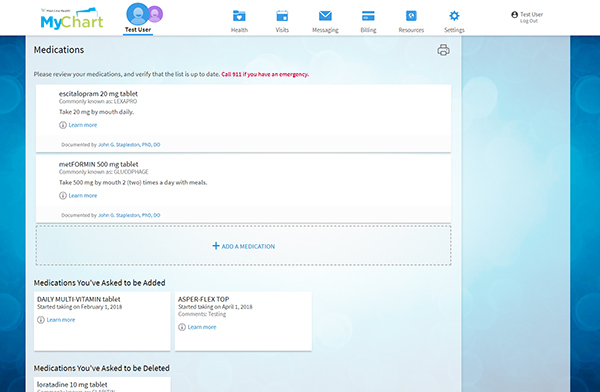Viewport: 600px width, 392px height.
Task: Open the Billing menu label
Action: [368, 30]
